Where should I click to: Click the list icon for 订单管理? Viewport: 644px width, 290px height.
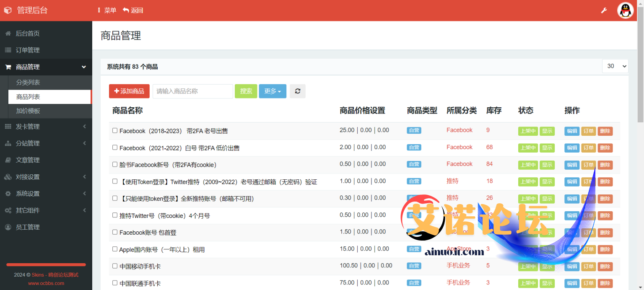(8, 50)
